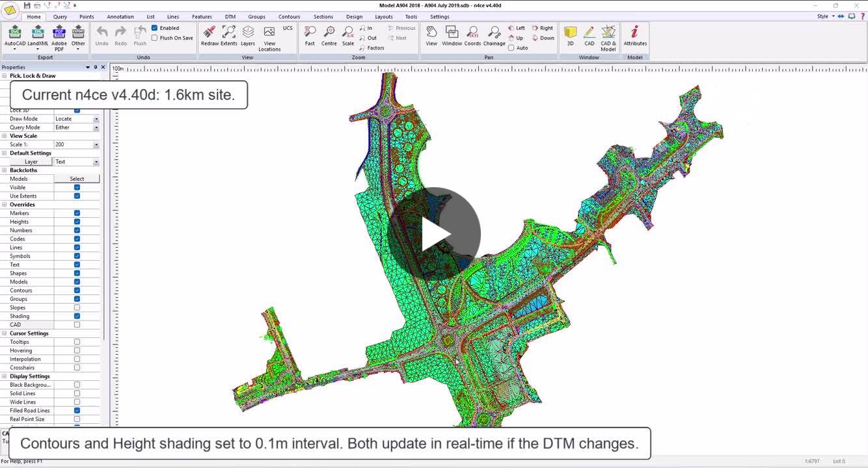Switch to the Query tab
The width and height of the screenshot is (868, 468).
[x=60, y=17]
